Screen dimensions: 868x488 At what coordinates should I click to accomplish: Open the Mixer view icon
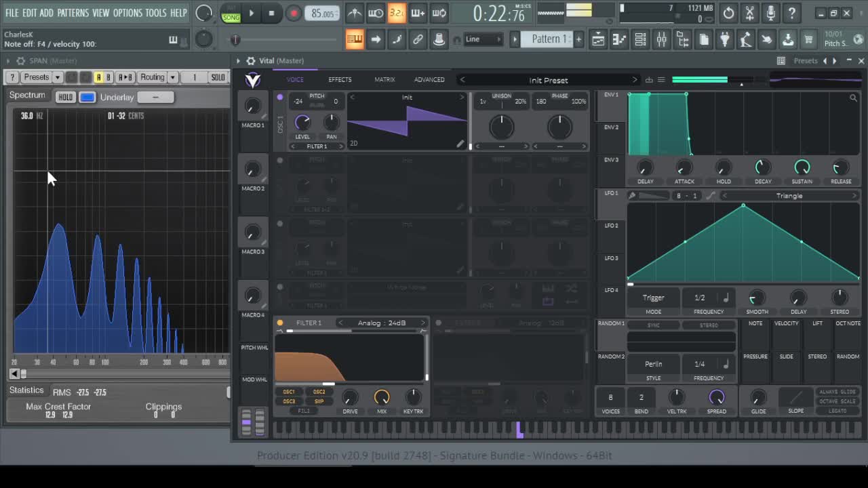pyautogui.click(x=662, y=39)
